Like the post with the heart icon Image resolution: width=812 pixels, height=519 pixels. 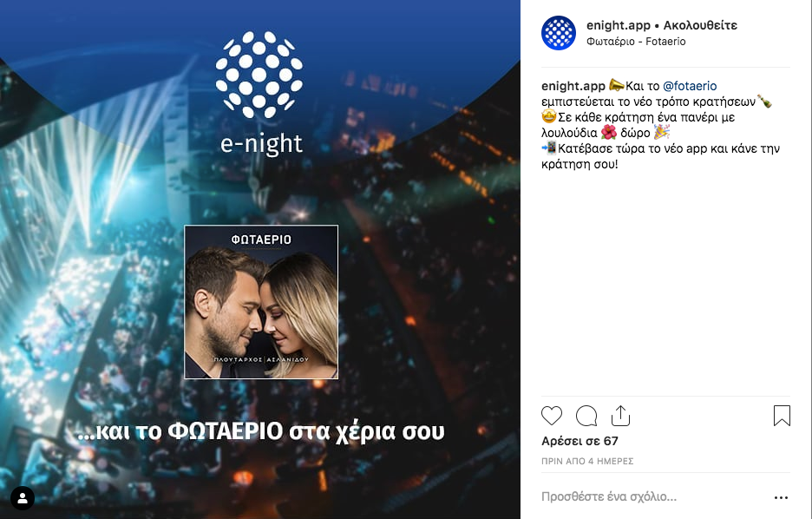coord(552,416)
